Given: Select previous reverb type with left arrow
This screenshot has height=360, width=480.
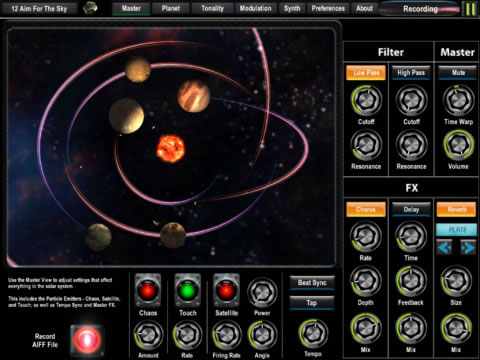Looking at the screenshot, I should (x=445, y=248).
